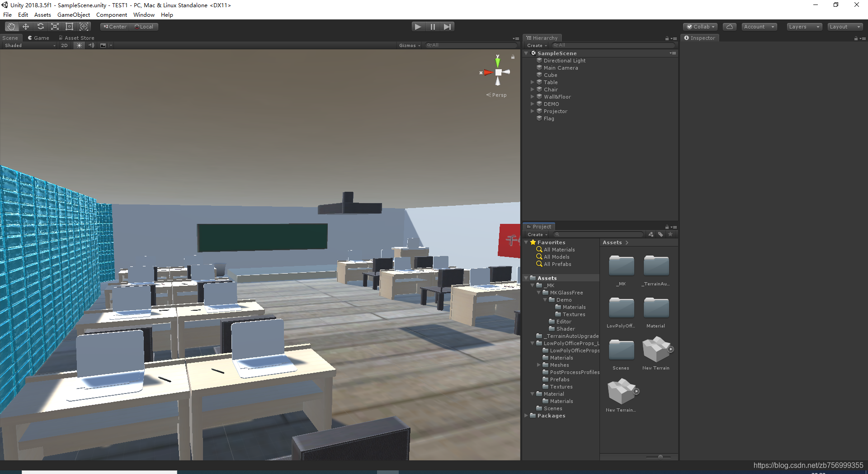Toggle Center pivot mode
The height and width of the screenshot is (474, 868).
[x=115, y=27]
